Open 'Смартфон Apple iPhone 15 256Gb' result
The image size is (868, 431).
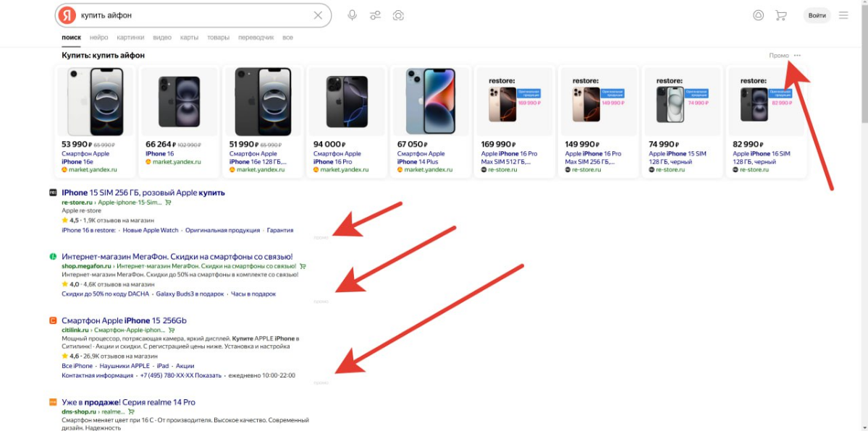pos(125,320)
